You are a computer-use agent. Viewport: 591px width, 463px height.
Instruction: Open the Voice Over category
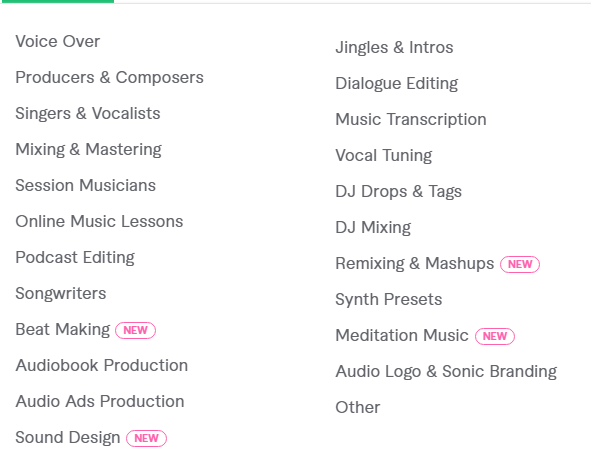tap(58, 41)
